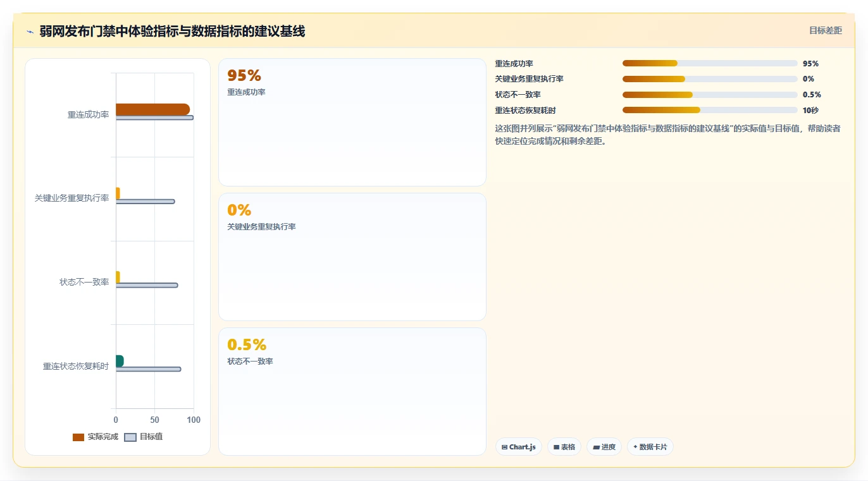This screenshot has height=481, width=868.
Task: Click the page title 弱网发布门禁中体验指标
Action: 172,32
